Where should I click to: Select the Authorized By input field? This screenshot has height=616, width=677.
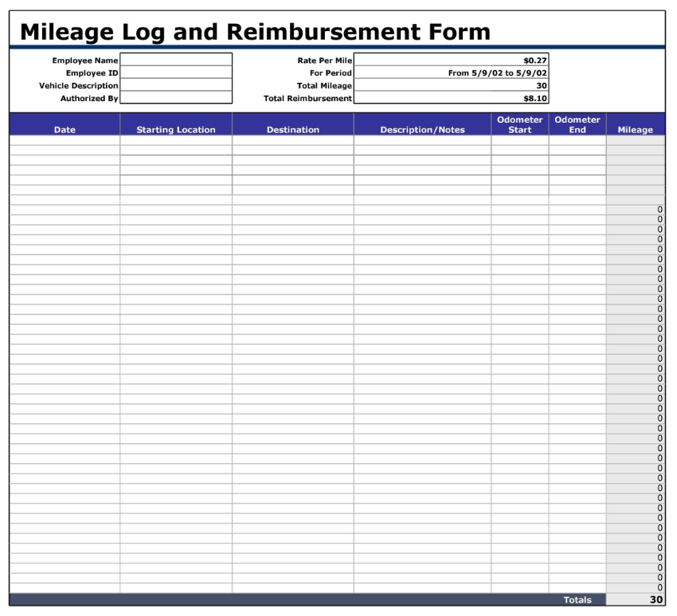(x=175, y=98)
